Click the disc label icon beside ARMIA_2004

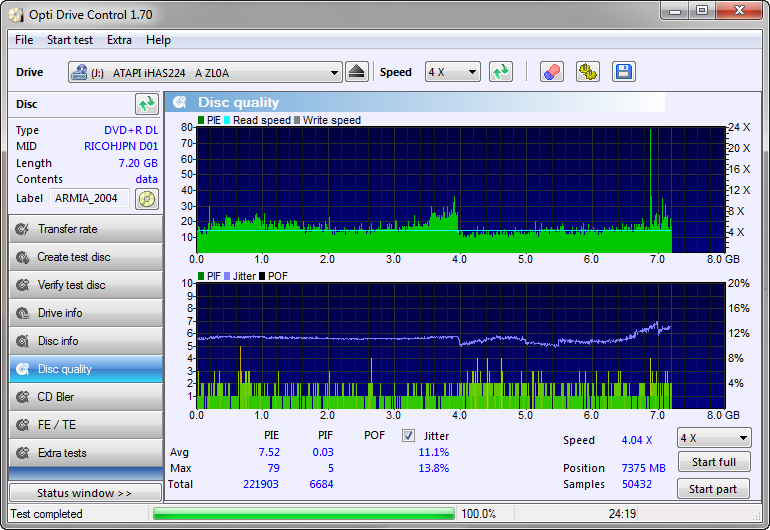(146, 198)
